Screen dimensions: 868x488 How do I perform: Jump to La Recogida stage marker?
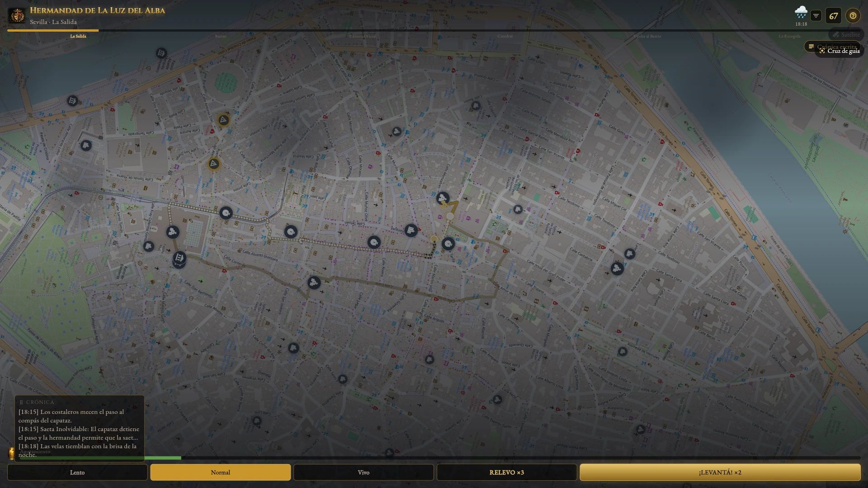pos(789,36)
